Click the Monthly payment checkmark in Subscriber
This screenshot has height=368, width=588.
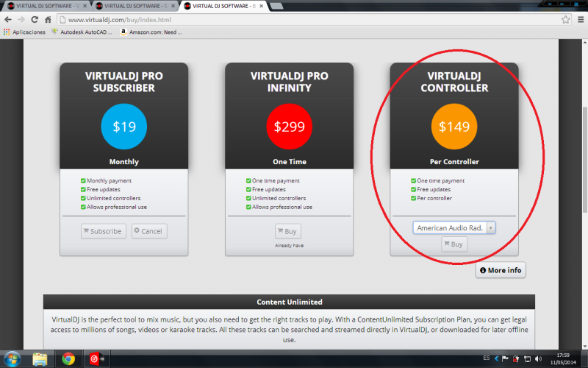(83, 180)
